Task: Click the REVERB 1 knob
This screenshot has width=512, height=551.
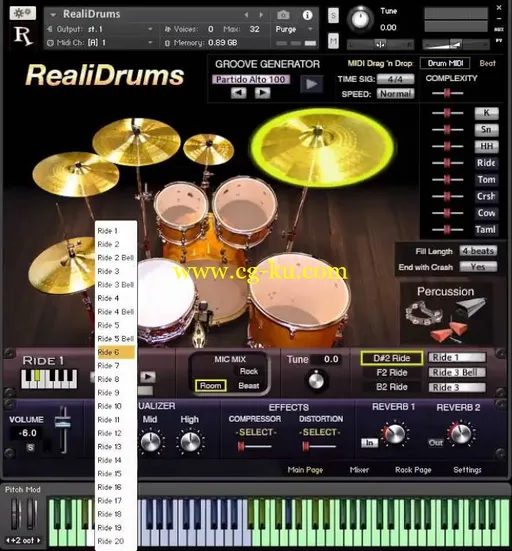Action: click(x=395, y=434)
